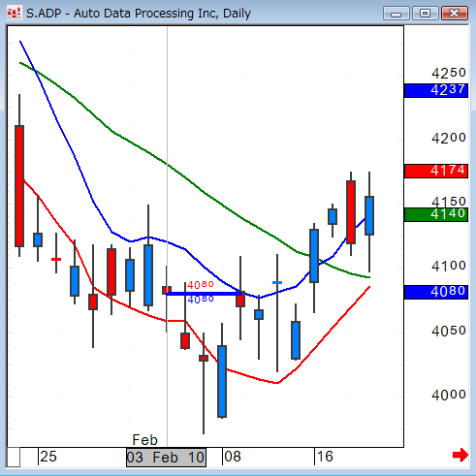Screen dimensions: 476x476
Task: Click the 4100 price axis label
Action: 449,266
